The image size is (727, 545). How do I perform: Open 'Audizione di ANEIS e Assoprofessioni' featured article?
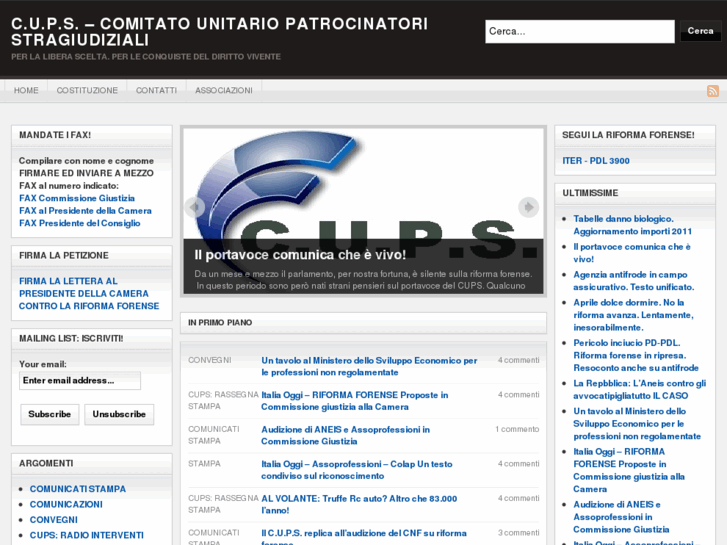[345, 436]
